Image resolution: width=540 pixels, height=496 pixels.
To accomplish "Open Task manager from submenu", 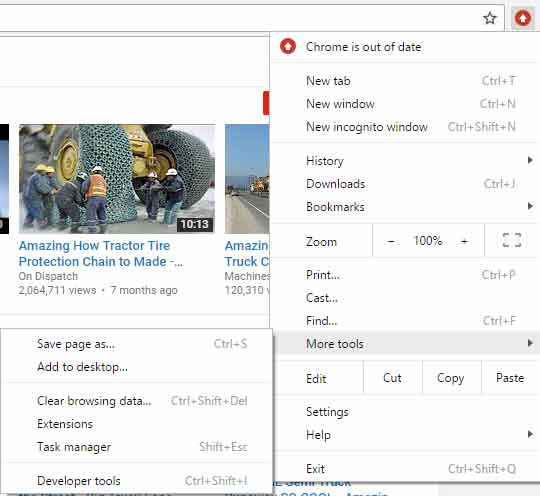I will coord(137,447).
